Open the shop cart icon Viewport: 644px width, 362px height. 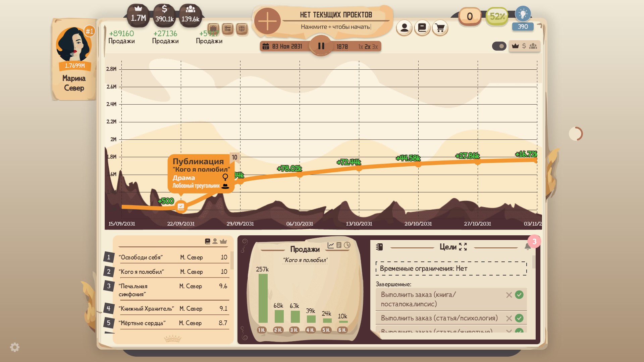point(440,28)
